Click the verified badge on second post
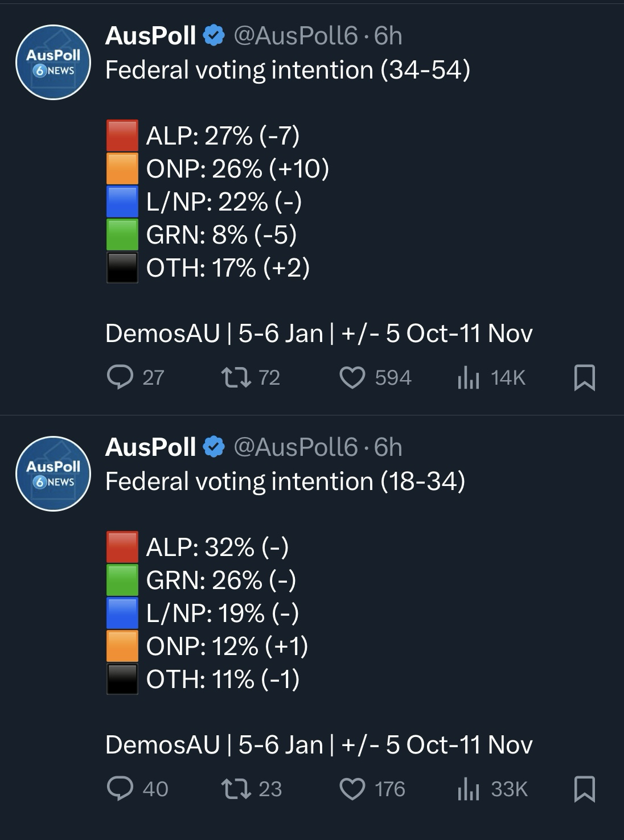 214,447
